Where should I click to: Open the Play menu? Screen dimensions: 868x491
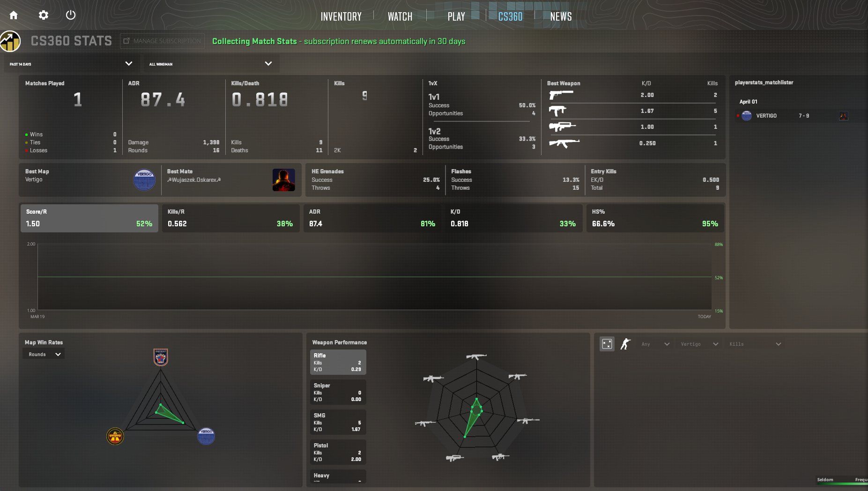(456, 17)
